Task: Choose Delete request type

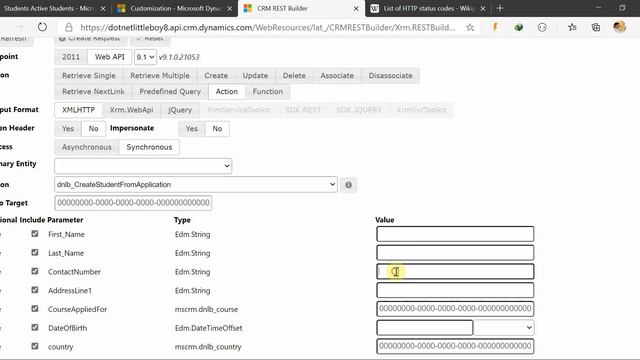Action: point(294,76)
